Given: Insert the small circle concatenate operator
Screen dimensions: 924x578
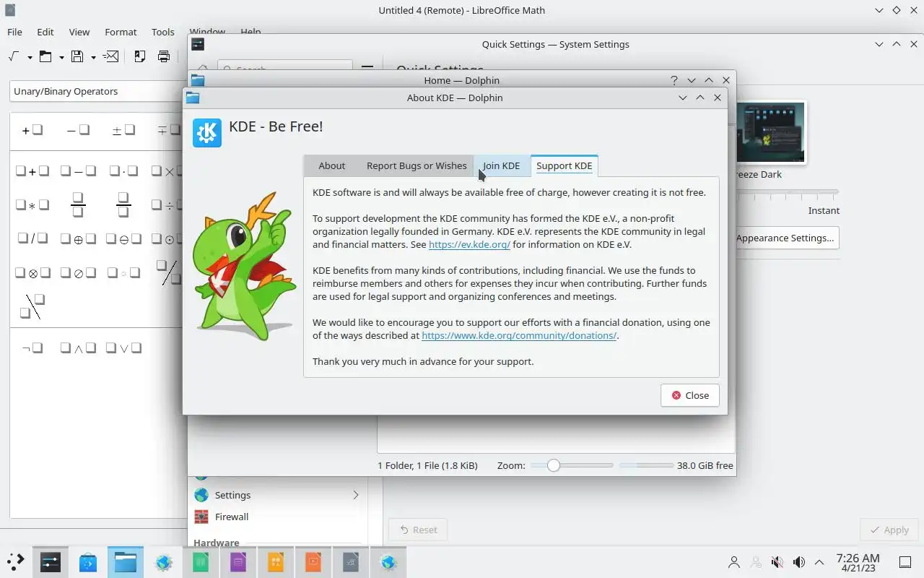Looking at the screenshot, I should coord(123,273).
